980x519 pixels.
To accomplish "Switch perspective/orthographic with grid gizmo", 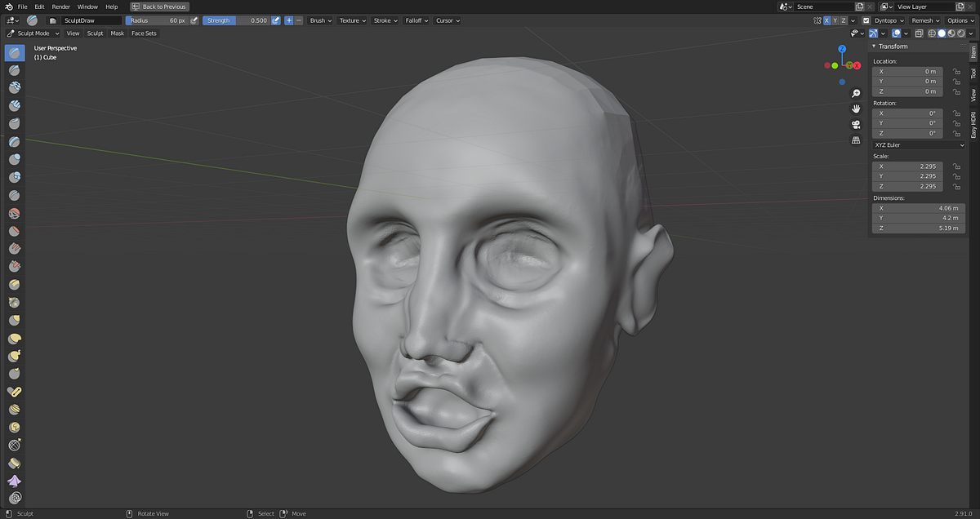I will [856, 140].
